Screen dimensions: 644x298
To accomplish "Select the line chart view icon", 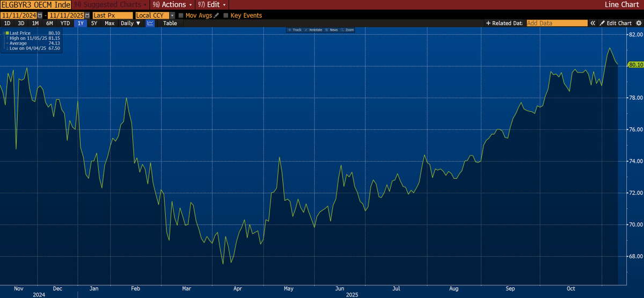I will (x=150, y=23).
